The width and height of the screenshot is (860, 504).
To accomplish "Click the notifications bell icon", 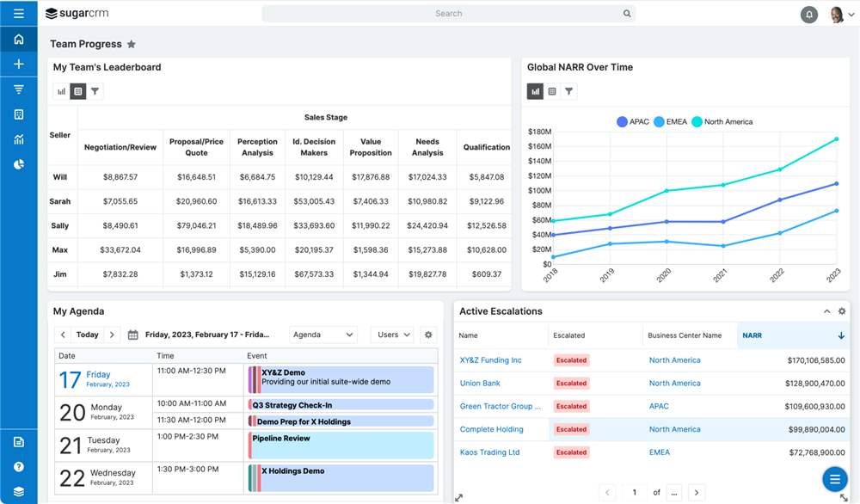I will 808,15.
